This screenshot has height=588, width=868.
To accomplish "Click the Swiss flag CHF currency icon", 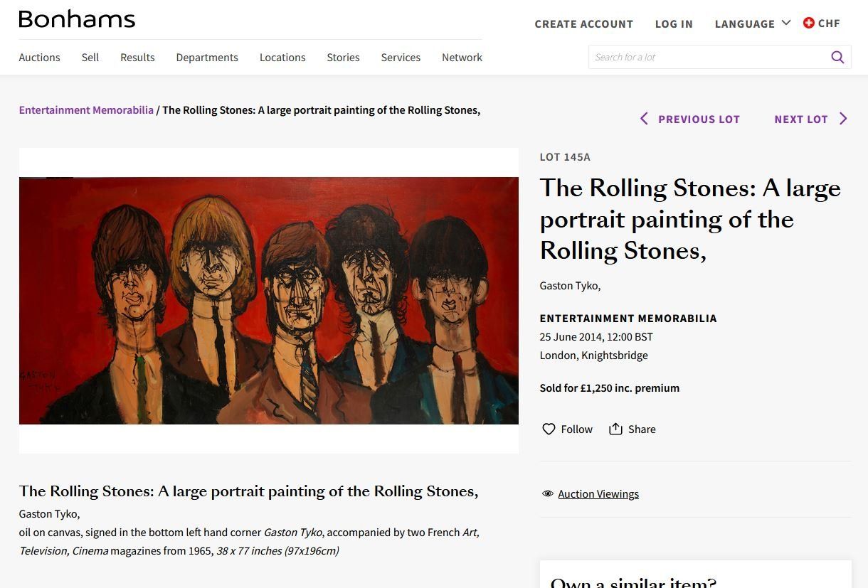I will coord(808,23).
